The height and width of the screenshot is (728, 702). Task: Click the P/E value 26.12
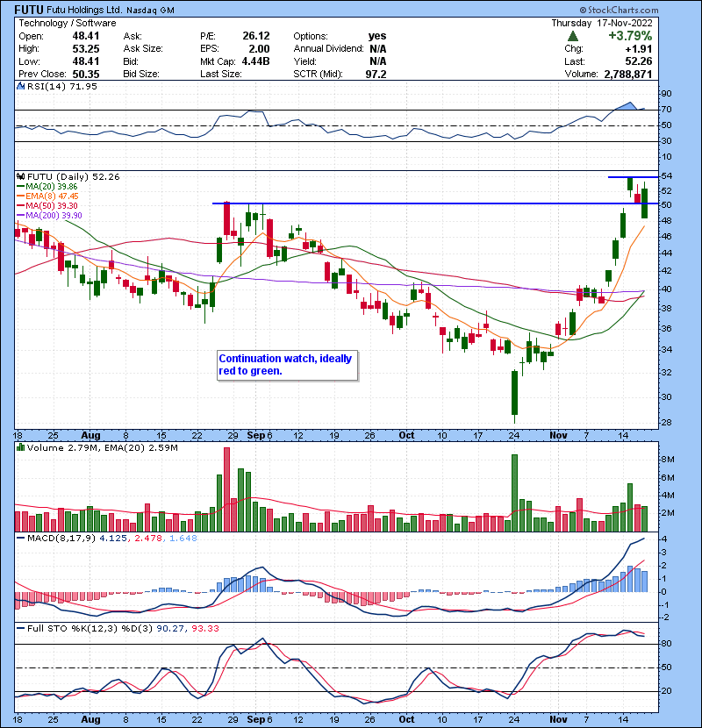pos(256,36)
